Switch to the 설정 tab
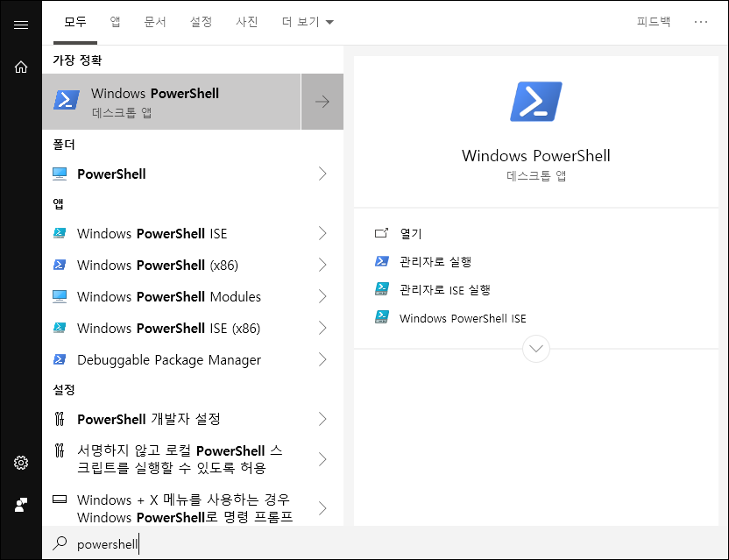The image size is (729, 560). [202, 22]
